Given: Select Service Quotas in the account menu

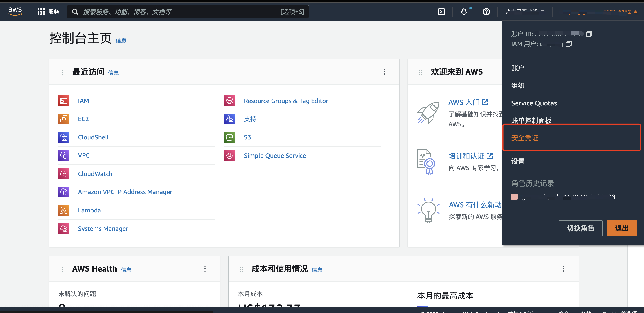Looking at the screenshot, I should pos(534,103).
